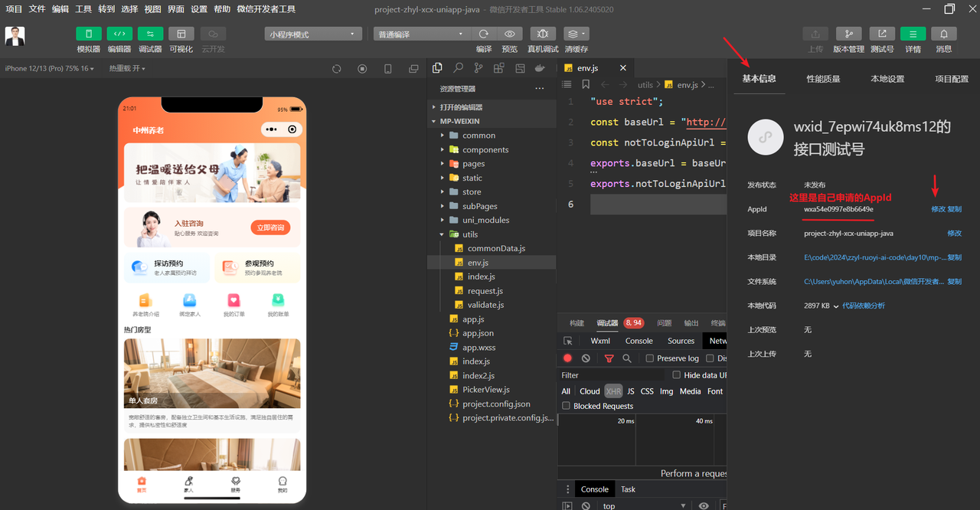Viewport: 980px width, 510px height.
Task: Enable the Preserve log checkbox
Action: (x=650, y=358)
